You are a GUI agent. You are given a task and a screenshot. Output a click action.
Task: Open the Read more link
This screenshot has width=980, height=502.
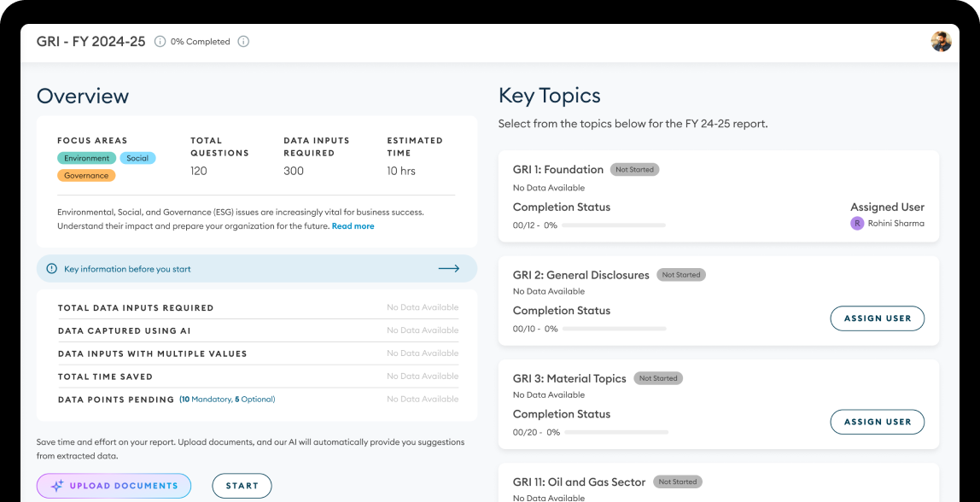point(353,226)
